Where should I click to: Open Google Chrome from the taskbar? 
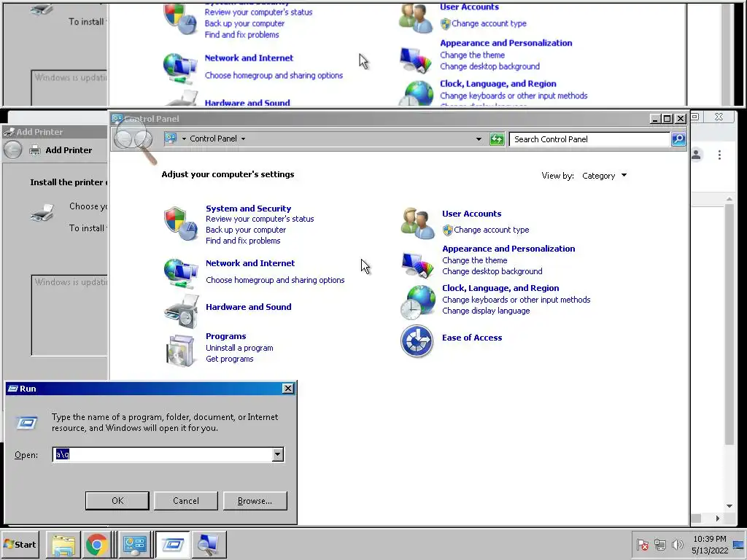pos(97,545)
